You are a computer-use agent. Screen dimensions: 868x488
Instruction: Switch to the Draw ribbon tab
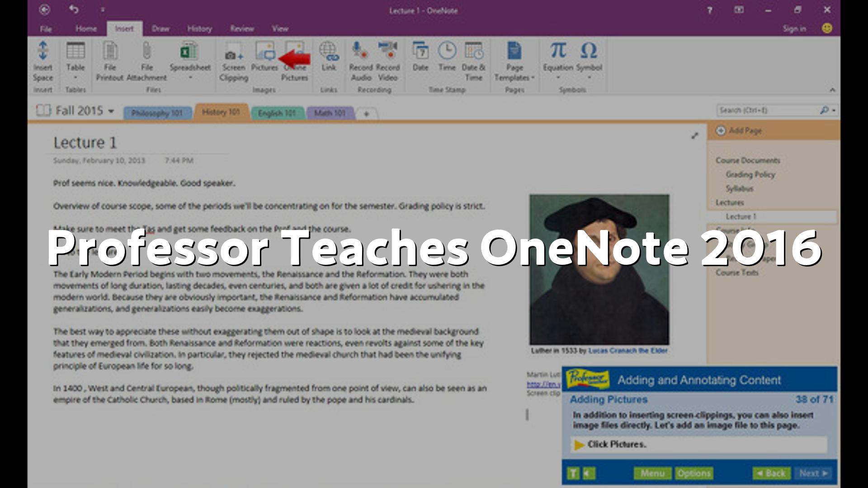pos(160,28)
